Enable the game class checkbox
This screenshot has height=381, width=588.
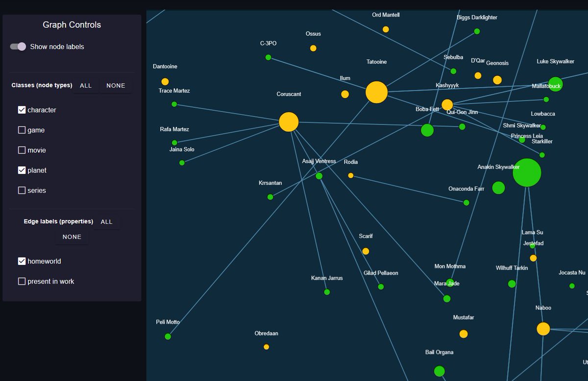pos(22,130)
